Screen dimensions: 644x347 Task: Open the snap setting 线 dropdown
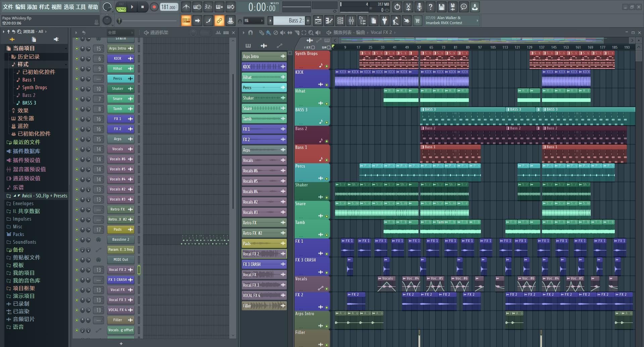(x=253, y=20)
